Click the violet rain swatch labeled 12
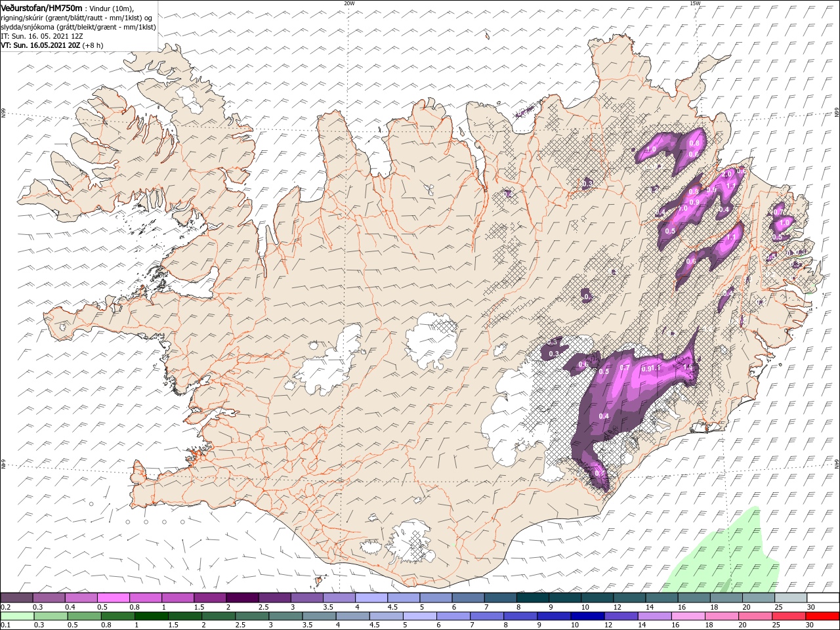This screenshot has height=630, width=840. 621,616
